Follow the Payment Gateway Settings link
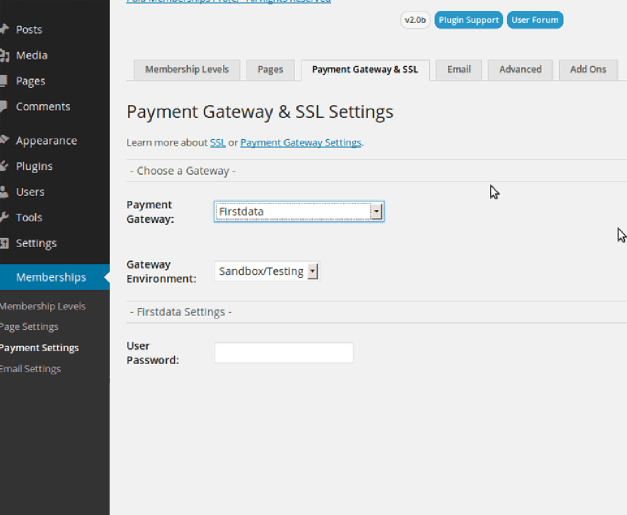 (301, 143)
